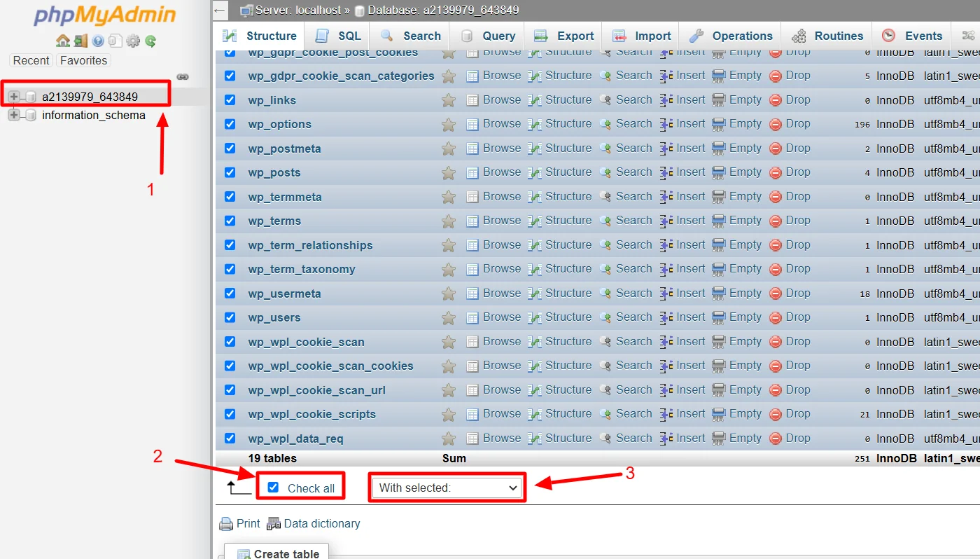Image resolution: width=980 pixels, height=559 pixels.
Task: Uncheck the wp_posts table checkbox
Action: (x=230, y=172)
